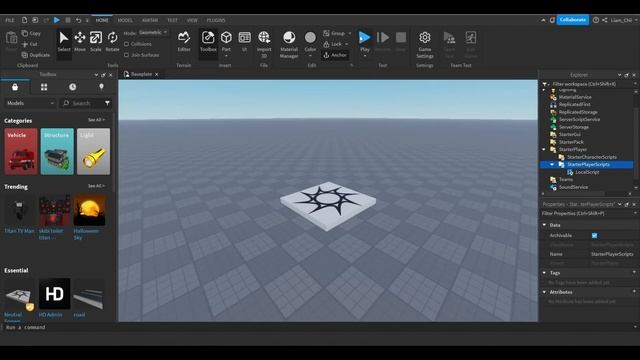Click See All next to Categories

tap(96, 120)
